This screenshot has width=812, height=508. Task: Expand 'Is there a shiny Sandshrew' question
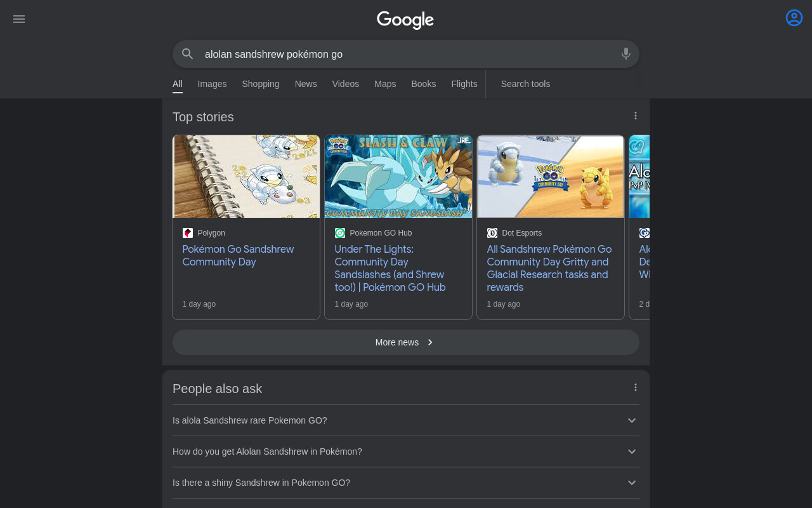(406, 483)
